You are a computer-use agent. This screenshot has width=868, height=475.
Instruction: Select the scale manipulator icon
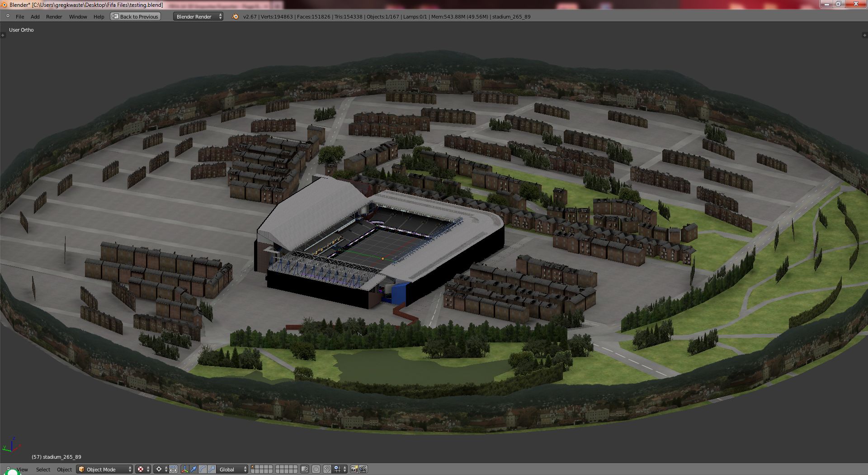click(x=212, y=470)
